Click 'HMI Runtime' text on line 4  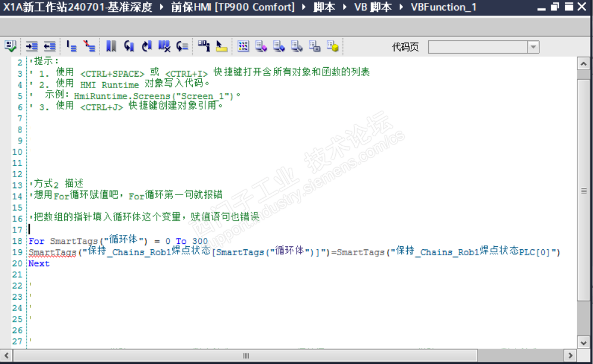point(110,85)
